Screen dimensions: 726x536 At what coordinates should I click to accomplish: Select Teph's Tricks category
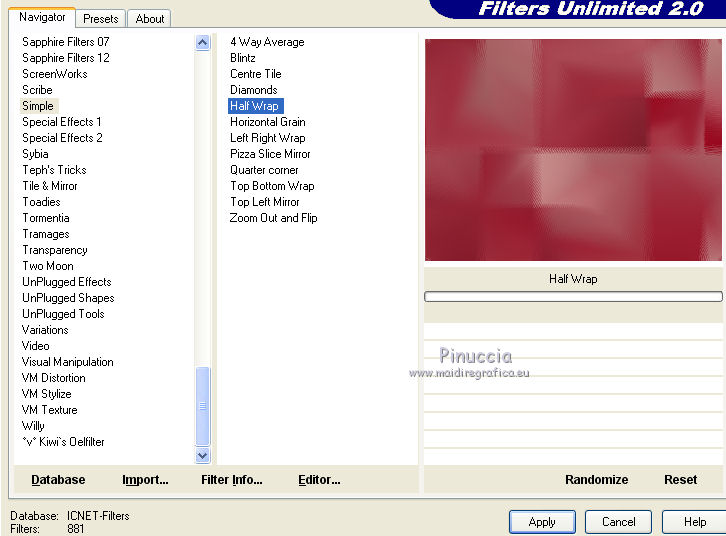(x=54, y=170)
